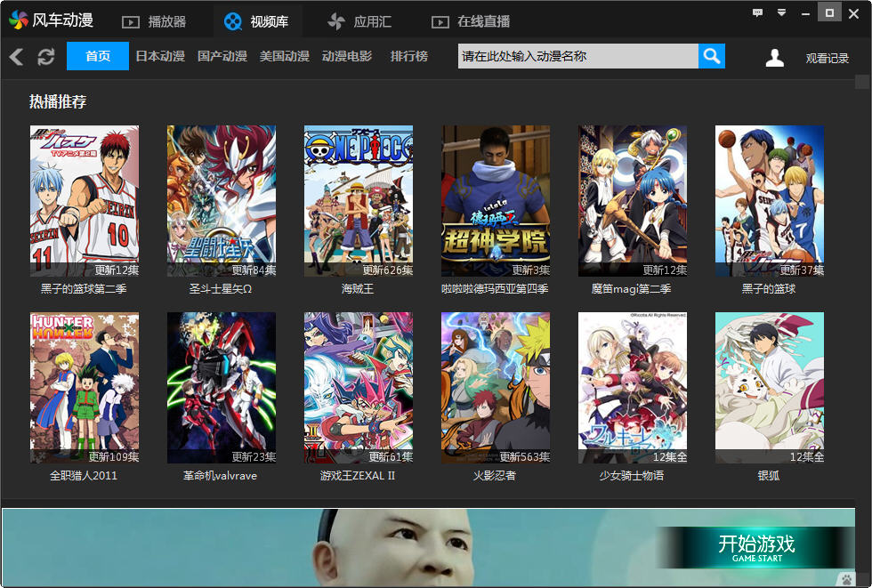Open the 黑子的篮球 poster with 更新37集
872x588 pixels.
770,201
